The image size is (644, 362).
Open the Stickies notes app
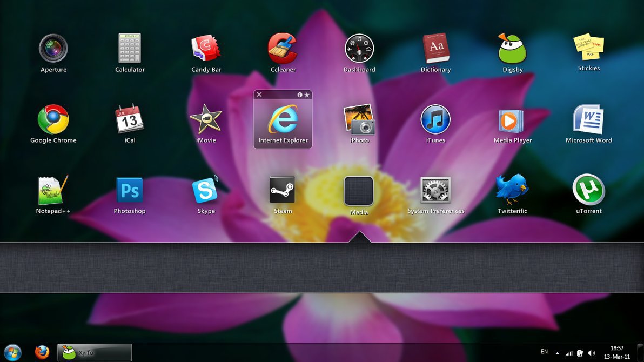(588, 47)
